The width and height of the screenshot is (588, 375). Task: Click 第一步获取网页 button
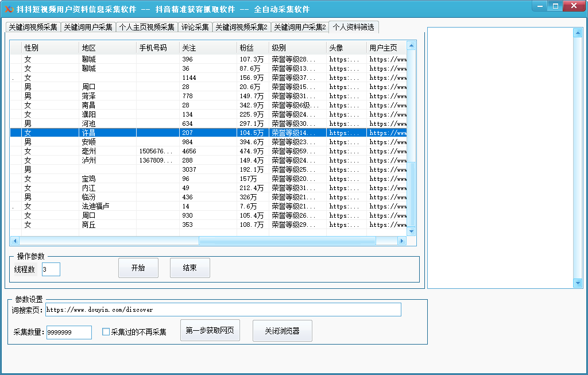click(x=210, y=330)
